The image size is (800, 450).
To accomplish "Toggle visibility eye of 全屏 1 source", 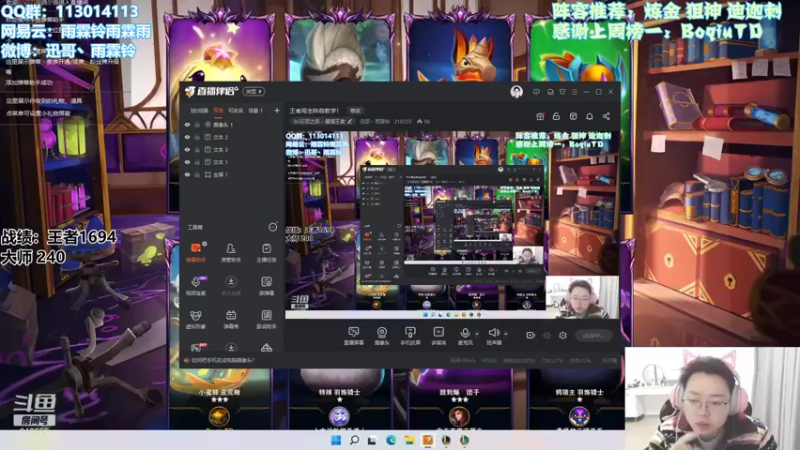I will (x=187, y=174).
